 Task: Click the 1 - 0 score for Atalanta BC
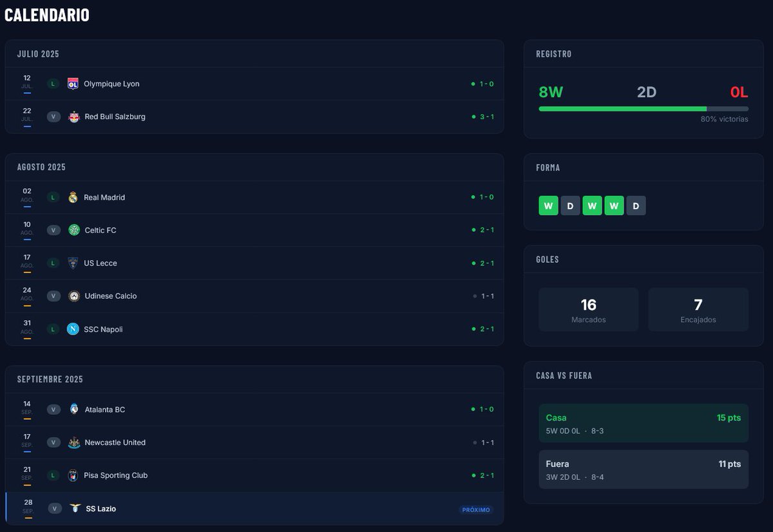pos(486,409)
